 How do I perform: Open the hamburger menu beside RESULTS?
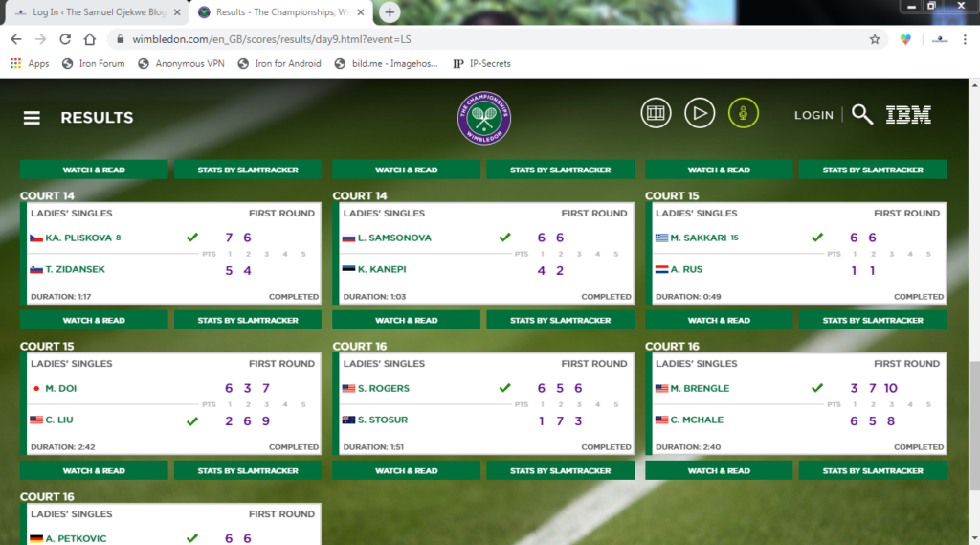[32, 118]
